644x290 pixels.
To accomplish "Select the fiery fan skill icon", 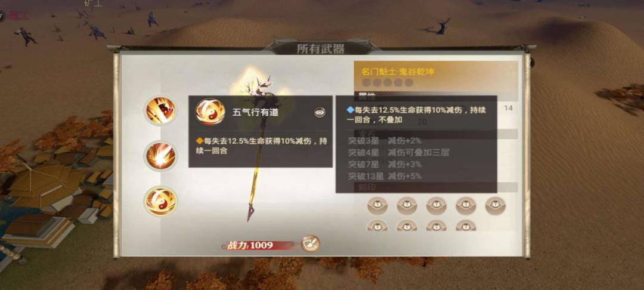I will [x=160, y=110].
